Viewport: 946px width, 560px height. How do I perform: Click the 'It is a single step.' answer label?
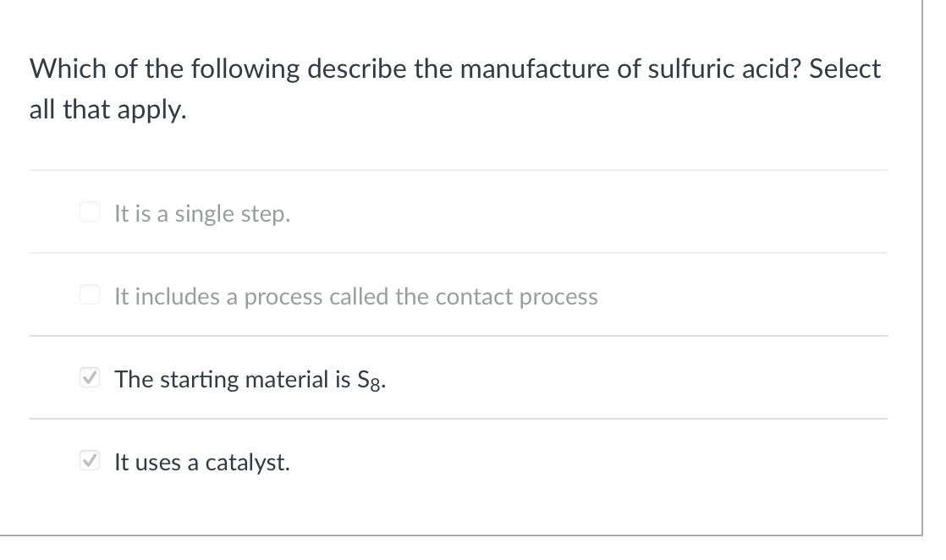[202, 214]
